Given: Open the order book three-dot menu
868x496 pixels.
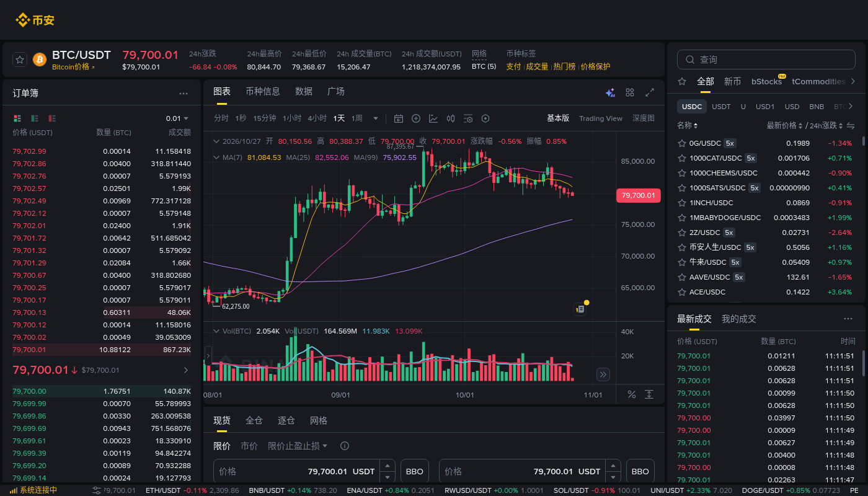Looking at the screenshot, I should pyautogui.click(x=184, y=94).
